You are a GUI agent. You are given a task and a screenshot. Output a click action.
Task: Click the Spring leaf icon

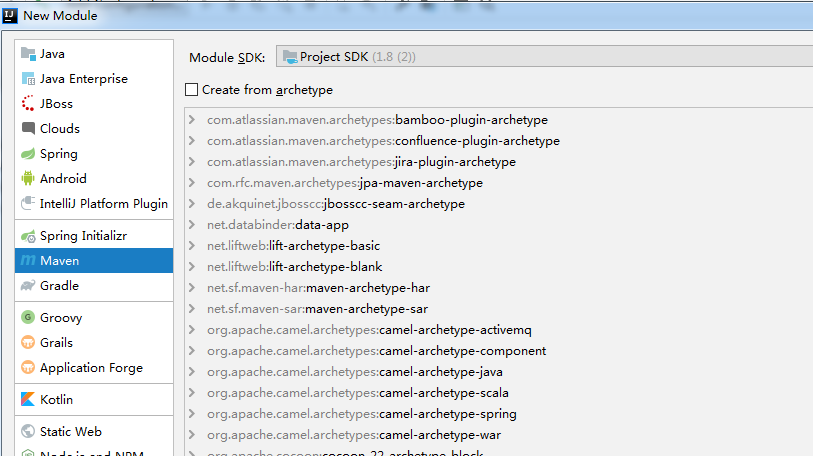coord(28,154)
